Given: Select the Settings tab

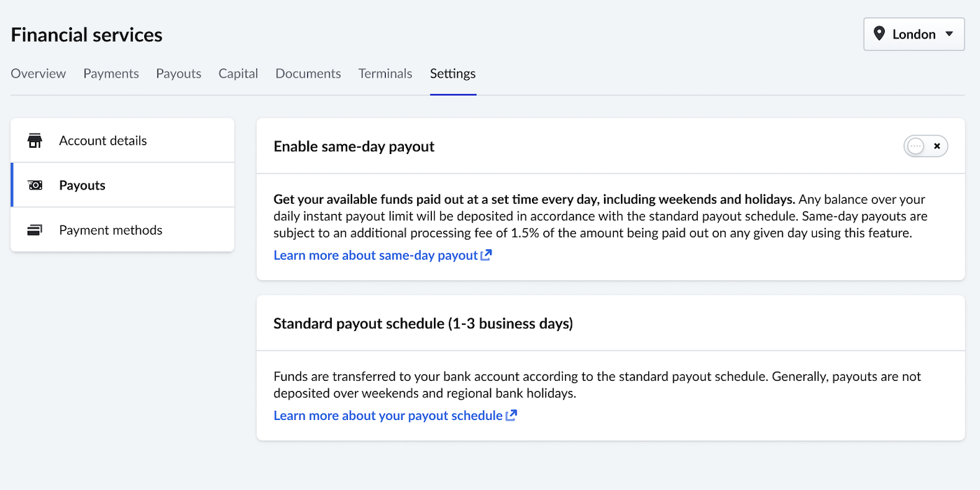Looking at the screenshot, I should 453,73.
